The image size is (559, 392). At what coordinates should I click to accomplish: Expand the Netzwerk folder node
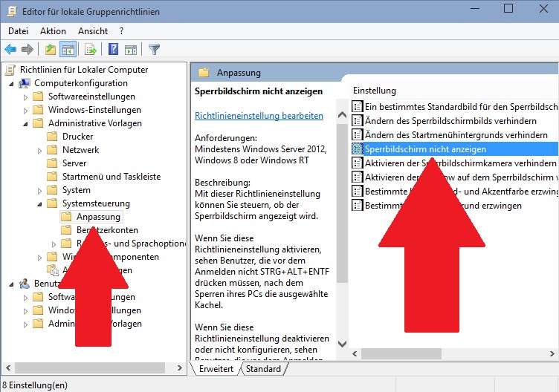click(x=39, y=150)
